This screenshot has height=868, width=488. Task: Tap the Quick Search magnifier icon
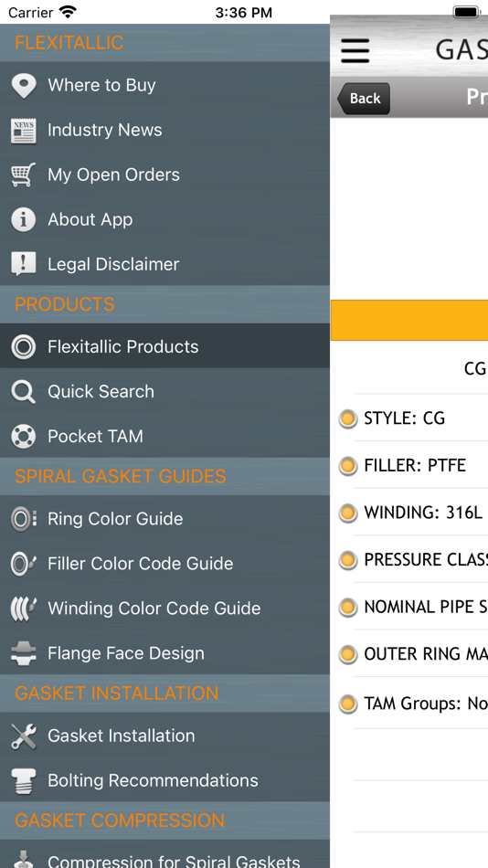[x=23, y=392]
